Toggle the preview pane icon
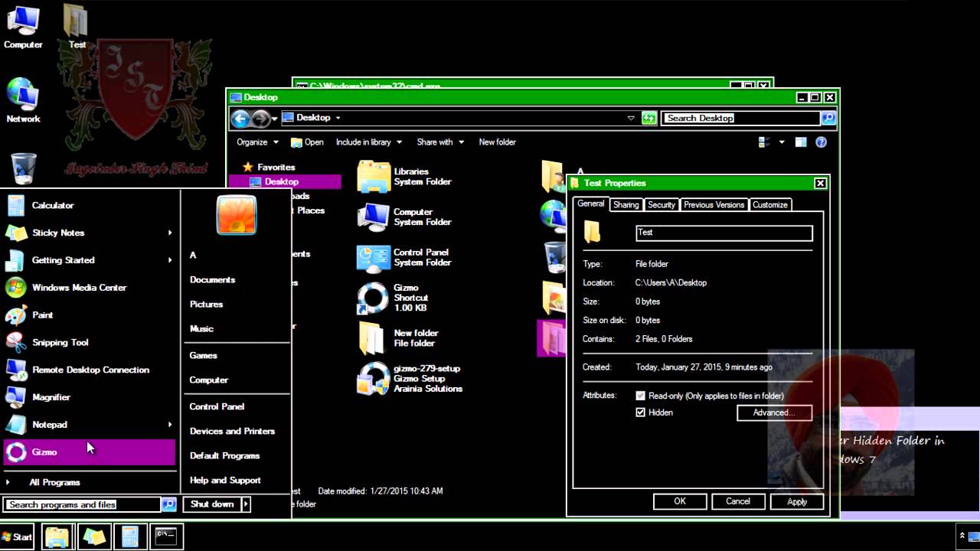980x551 pixels. point(801,142)
